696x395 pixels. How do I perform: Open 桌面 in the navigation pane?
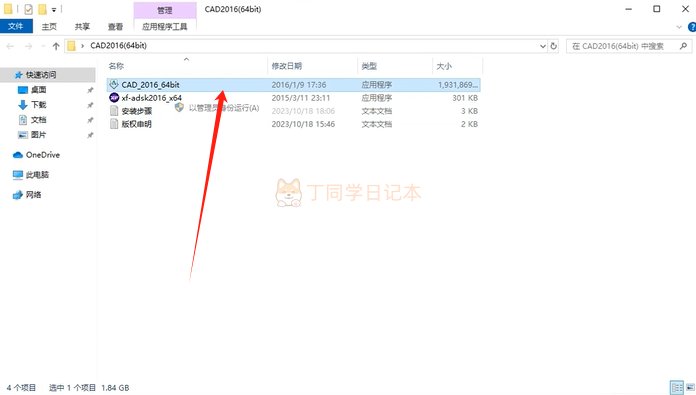click(x=38, y=90)
